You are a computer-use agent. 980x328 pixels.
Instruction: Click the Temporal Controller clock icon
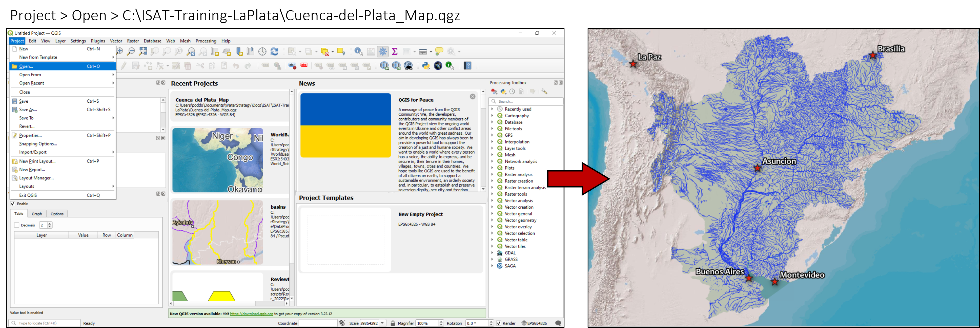click(x=262, y=51)
